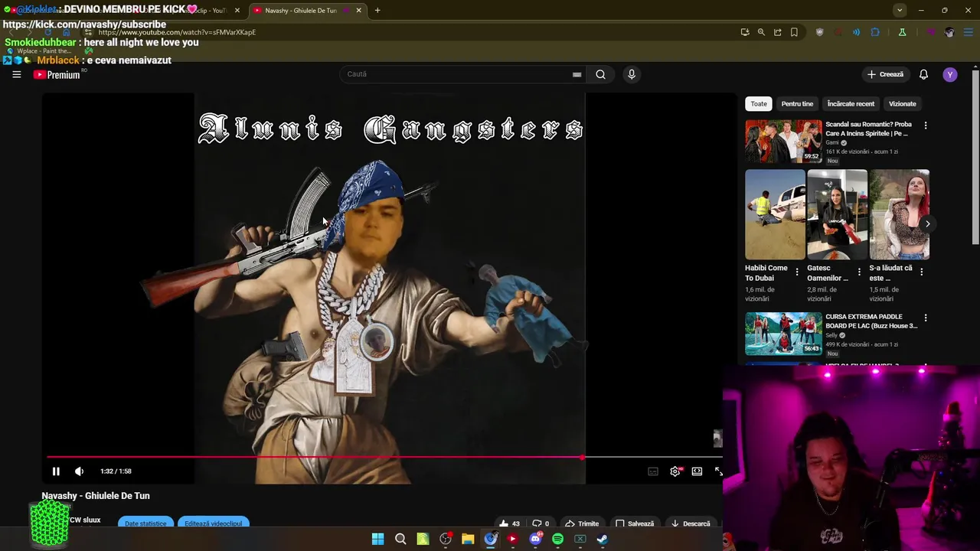Screen dimensions: 980x551
Task: Open options for Scandal sau Romantic video
Action: tap(926, 125)
